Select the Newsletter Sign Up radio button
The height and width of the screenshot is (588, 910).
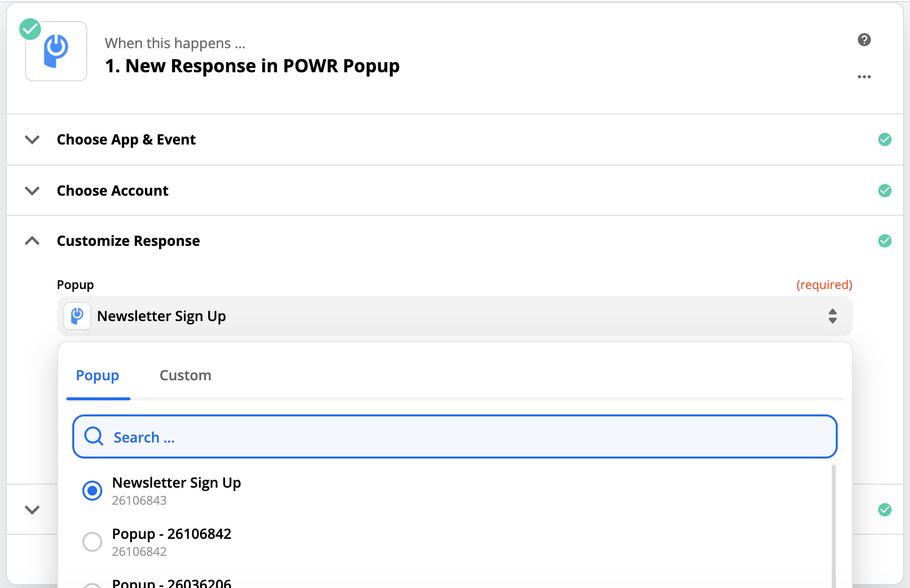tap(92, 491)
